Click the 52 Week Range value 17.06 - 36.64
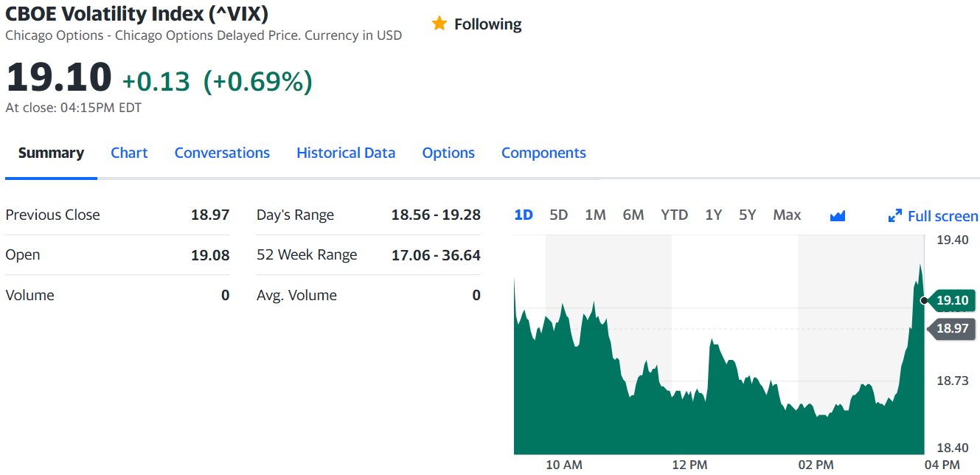 point(436,255)
